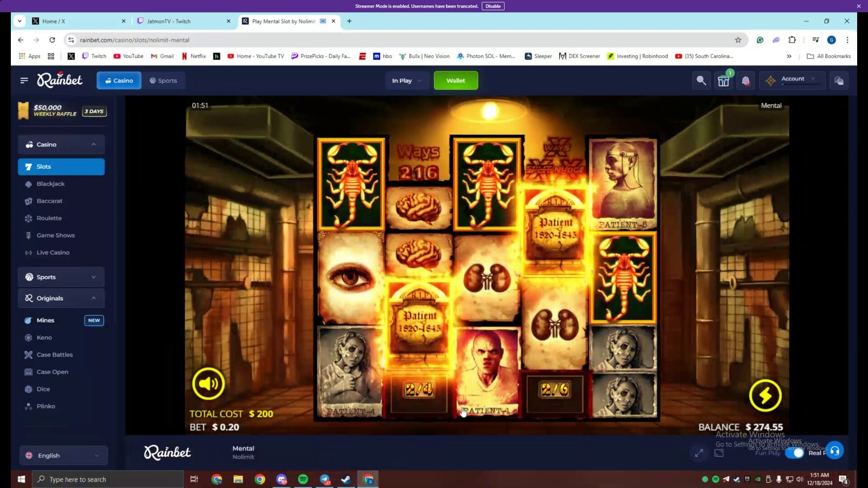The height and width of the screenshot is (488, 868).
Task: Open the YouTube bookmark
Action: click(128, 56)
